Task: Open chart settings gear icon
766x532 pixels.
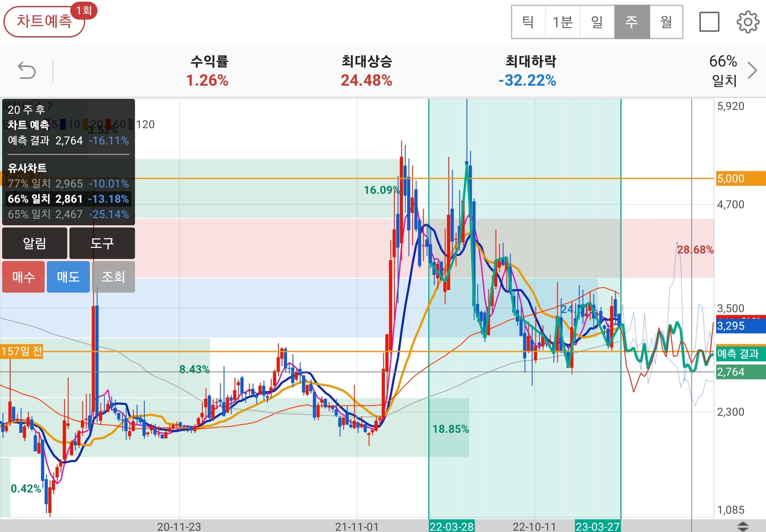Action: (x=748, y=22)
